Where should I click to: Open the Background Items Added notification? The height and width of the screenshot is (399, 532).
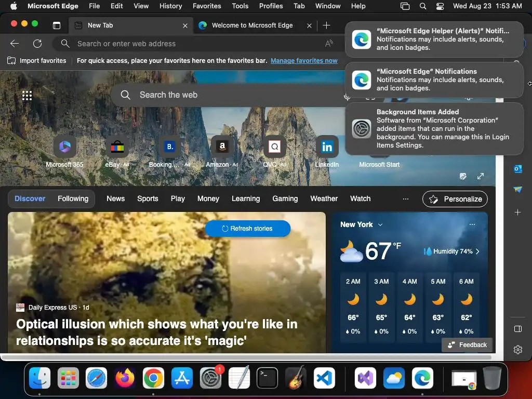pos(434,129)
